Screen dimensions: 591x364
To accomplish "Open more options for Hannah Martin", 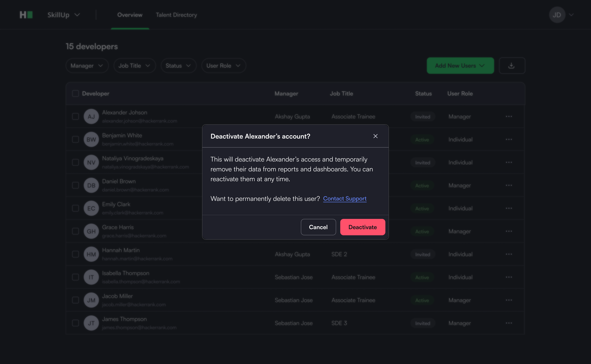I will click(x=509, y=254).
